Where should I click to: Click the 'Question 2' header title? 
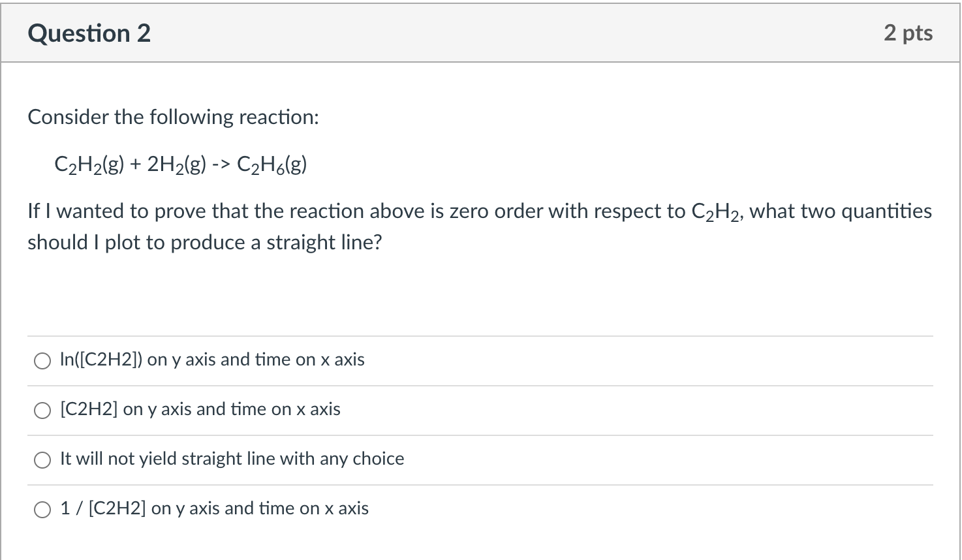pos(89,33)
